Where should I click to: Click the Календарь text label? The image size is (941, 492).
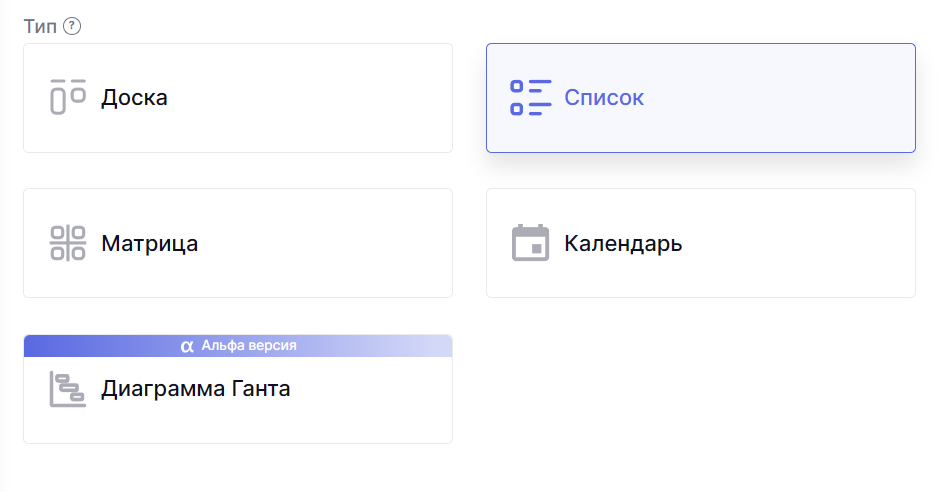623,243
